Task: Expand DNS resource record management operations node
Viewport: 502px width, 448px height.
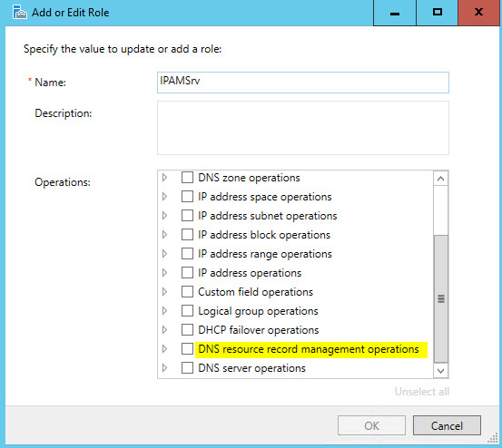Action: [x=164, y=348]
